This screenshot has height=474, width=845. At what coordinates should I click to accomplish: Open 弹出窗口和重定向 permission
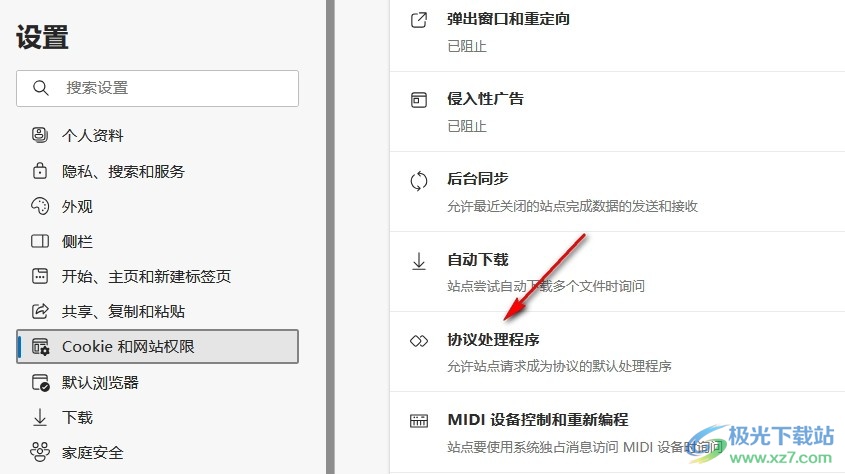509,19
